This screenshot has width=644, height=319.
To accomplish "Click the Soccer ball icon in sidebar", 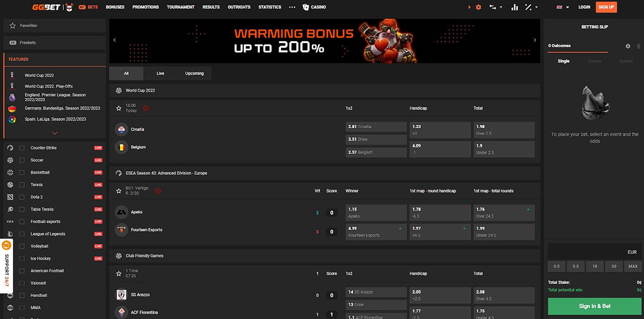I will coord(10,160).
